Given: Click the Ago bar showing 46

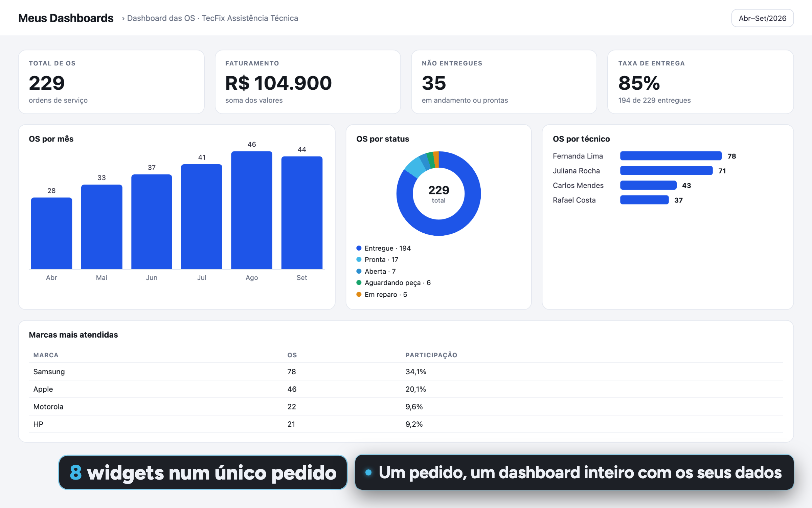Looking at the screenshot, I should click(x=252, y=210).
